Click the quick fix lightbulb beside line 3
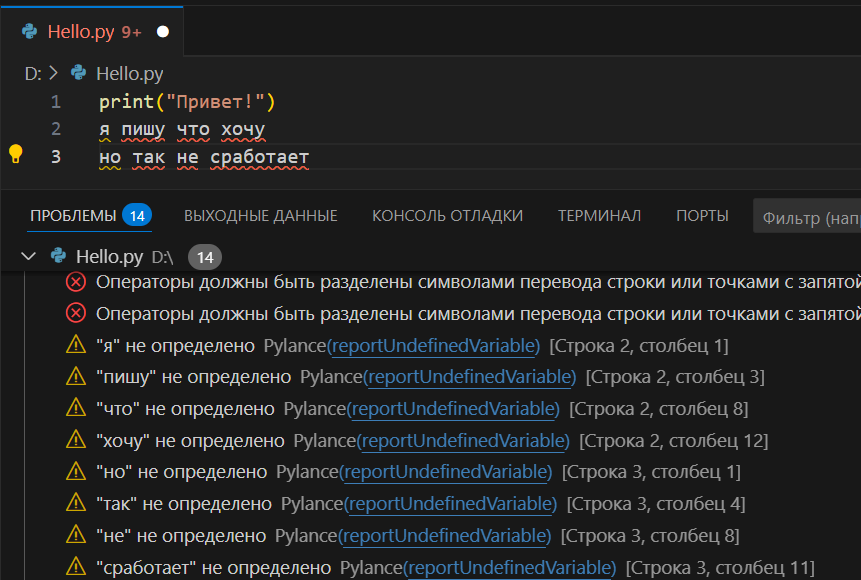The image size is (861, 580). pos(15,155)
